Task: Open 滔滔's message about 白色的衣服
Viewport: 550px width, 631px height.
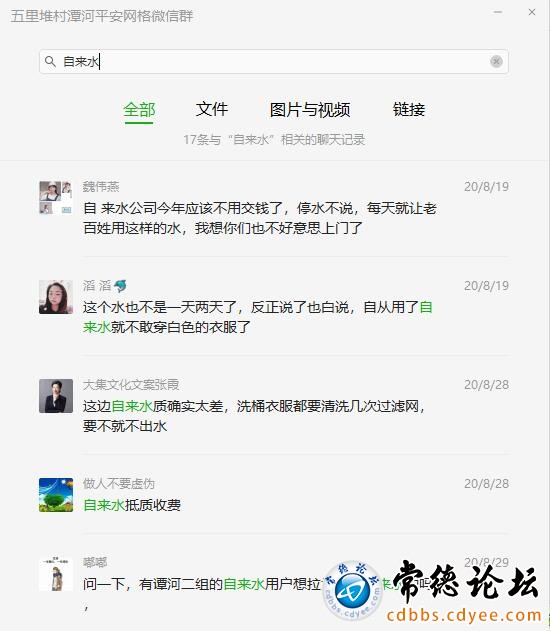Action: point(258,317)
